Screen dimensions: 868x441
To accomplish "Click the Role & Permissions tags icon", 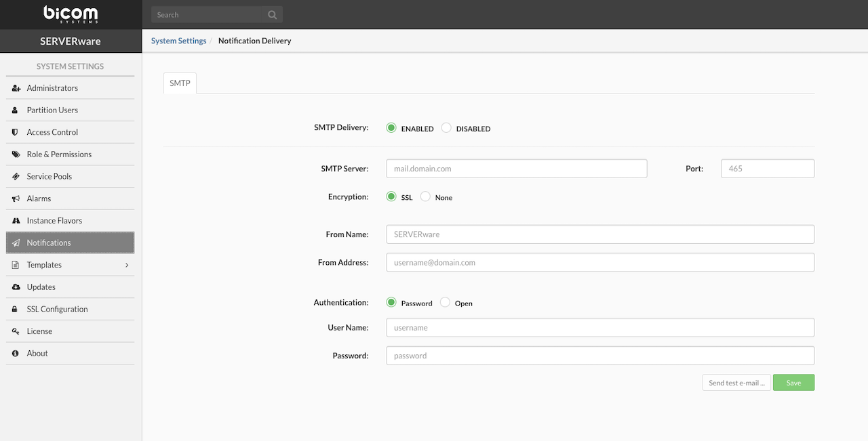I will [16, 154].
